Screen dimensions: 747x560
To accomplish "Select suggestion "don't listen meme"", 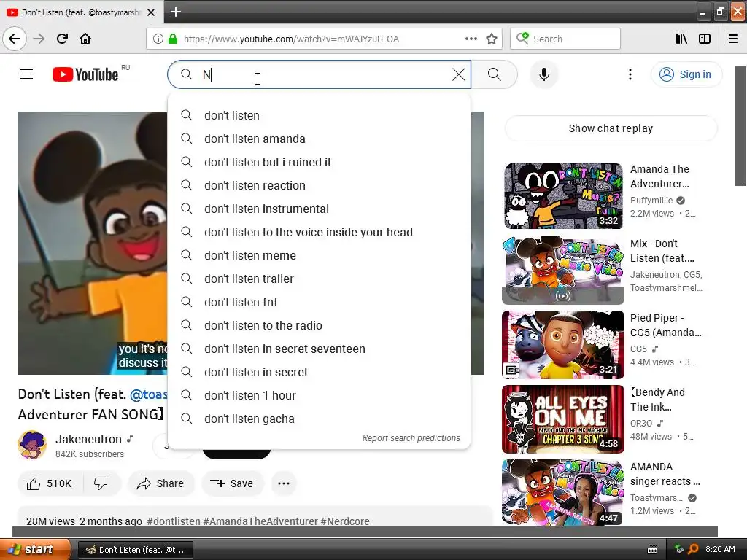I will coord(320,255).
